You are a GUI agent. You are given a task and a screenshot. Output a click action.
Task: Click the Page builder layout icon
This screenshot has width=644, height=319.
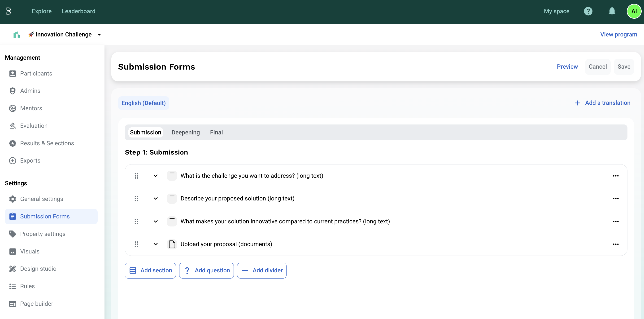tap(13, 304)
